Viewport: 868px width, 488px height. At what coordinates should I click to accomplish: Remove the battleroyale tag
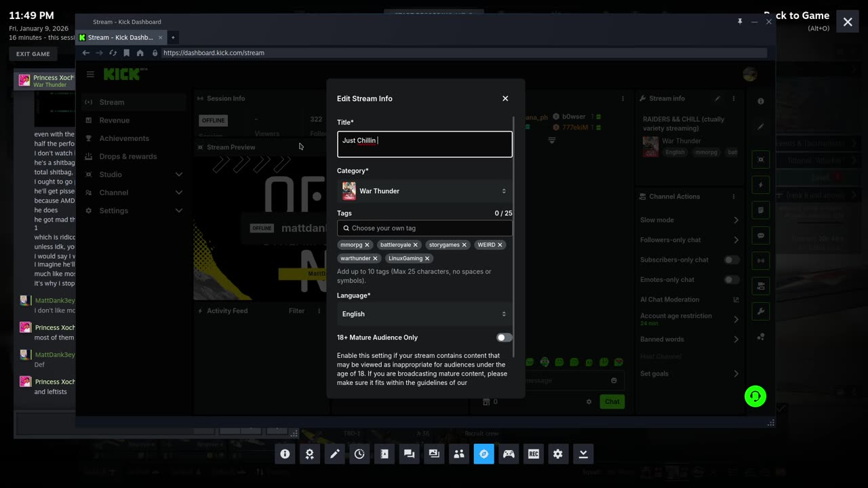pos(416,245)
